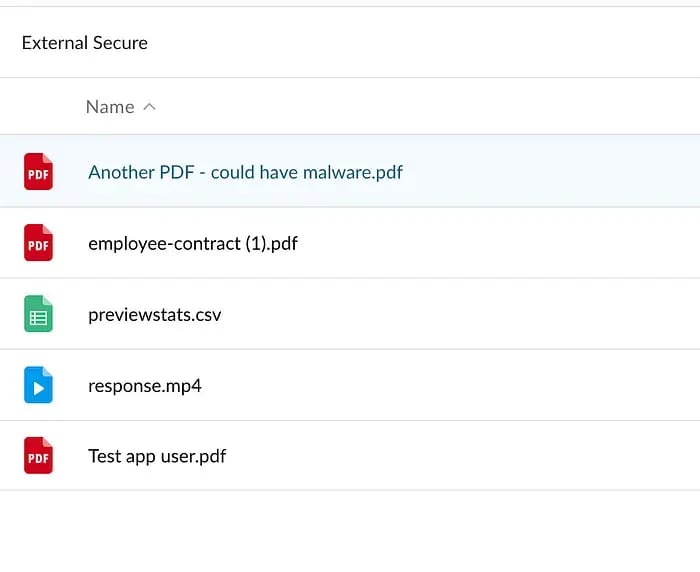
Task: Toggle sort arrow next to Name
Action: [150, 107]
